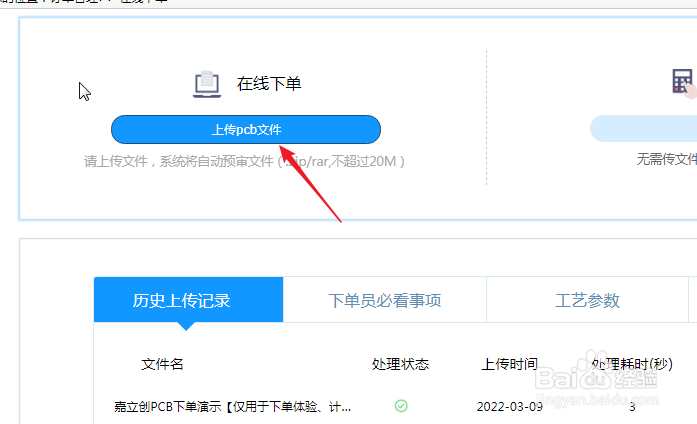The width and height of the screenshot is (697, 424).
Task: Click the 无需传文件 text
Action: (x=666, y=159)
